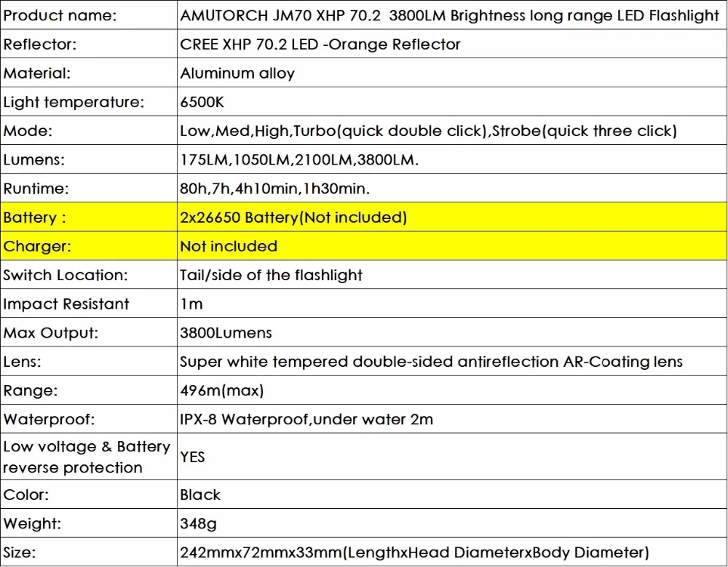Select 'IPX-8 Waterproof,under water 2m' value

(306, 419)
